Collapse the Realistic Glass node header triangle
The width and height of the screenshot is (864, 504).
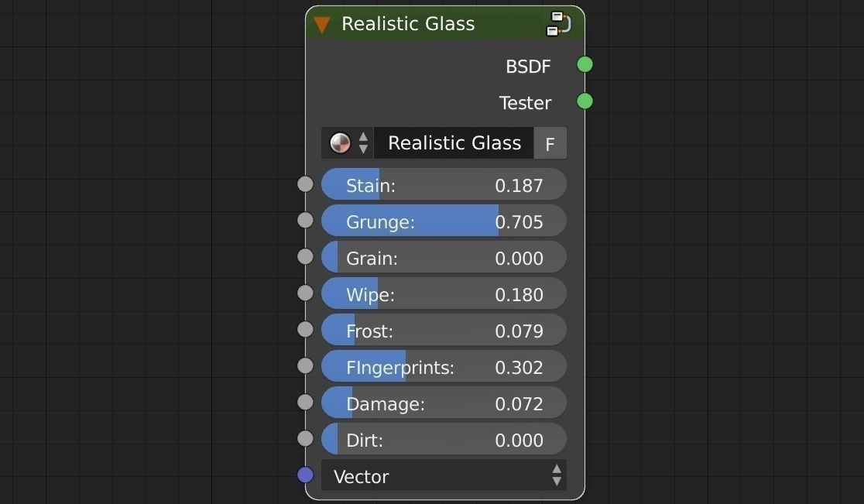[x=323, y=23]
